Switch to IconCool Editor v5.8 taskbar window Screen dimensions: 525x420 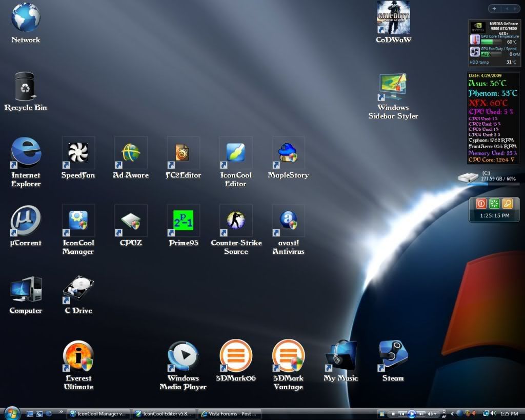pyautogui.click(x=164, y=414)
